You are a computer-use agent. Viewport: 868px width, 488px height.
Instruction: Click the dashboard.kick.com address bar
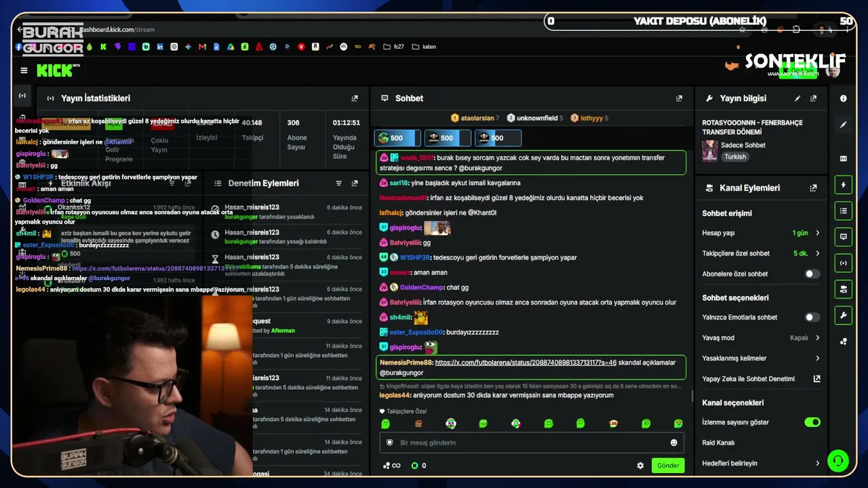click(x=117, y=30)
